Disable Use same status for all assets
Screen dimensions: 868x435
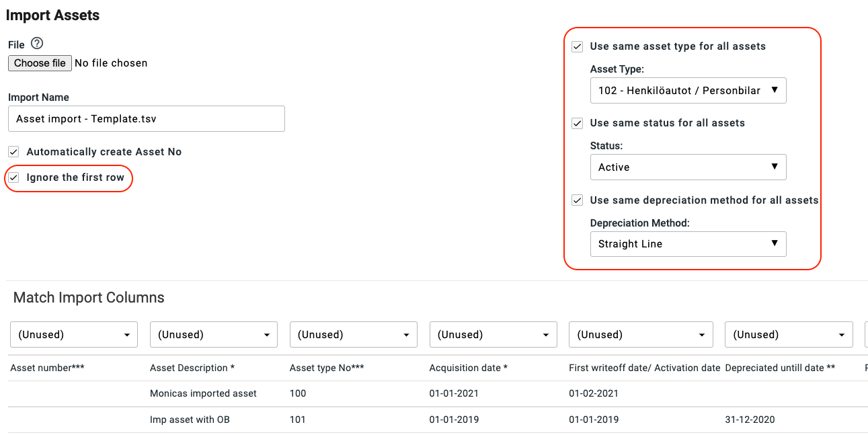pos(577,124)
